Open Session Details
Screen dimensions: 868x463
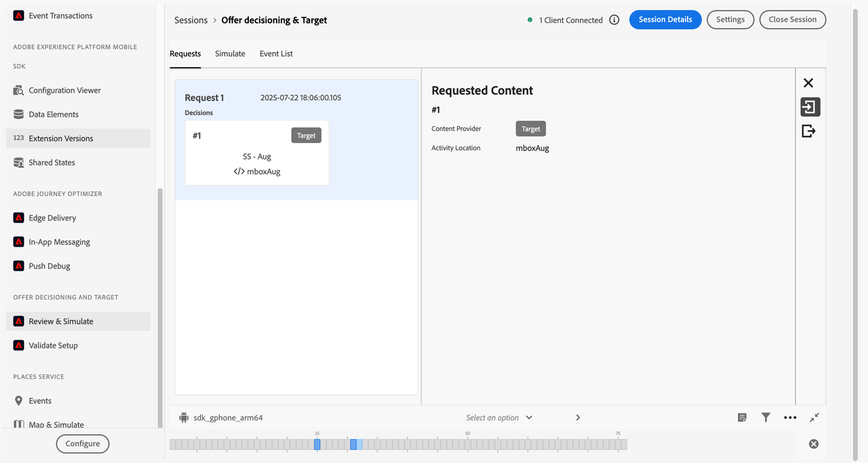coord(665,19)
